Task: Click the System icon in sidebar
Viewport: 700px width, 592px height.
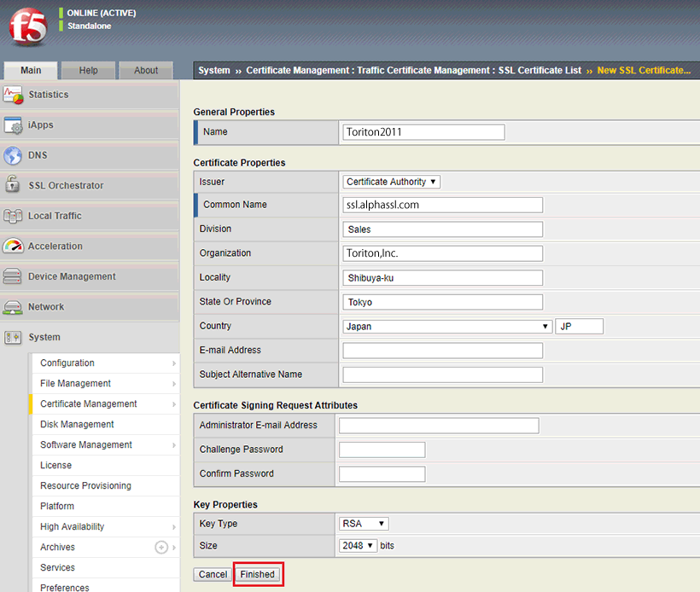Action: (13, 337)
